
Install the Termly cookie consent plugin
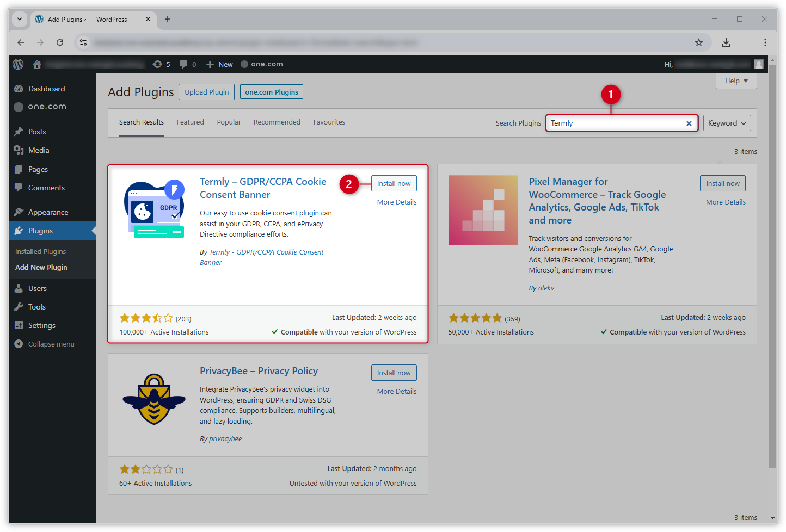pyautogui.click(x=394, y=183)
